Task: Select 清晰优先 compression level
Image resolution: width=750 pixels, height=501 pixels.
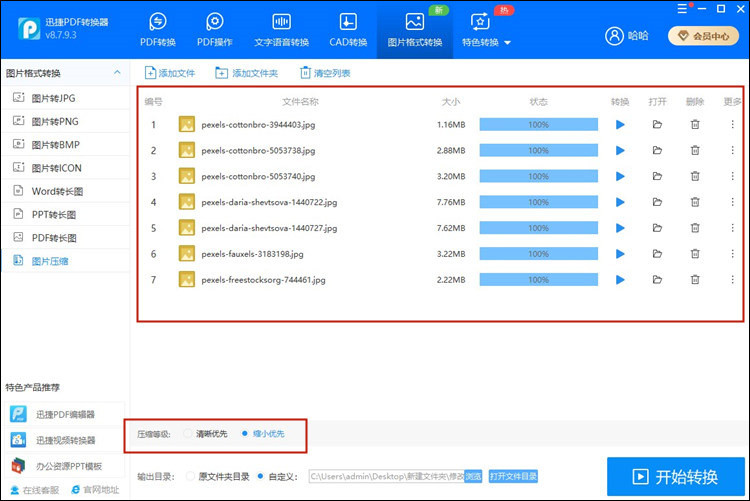Action: pos(187,434)
